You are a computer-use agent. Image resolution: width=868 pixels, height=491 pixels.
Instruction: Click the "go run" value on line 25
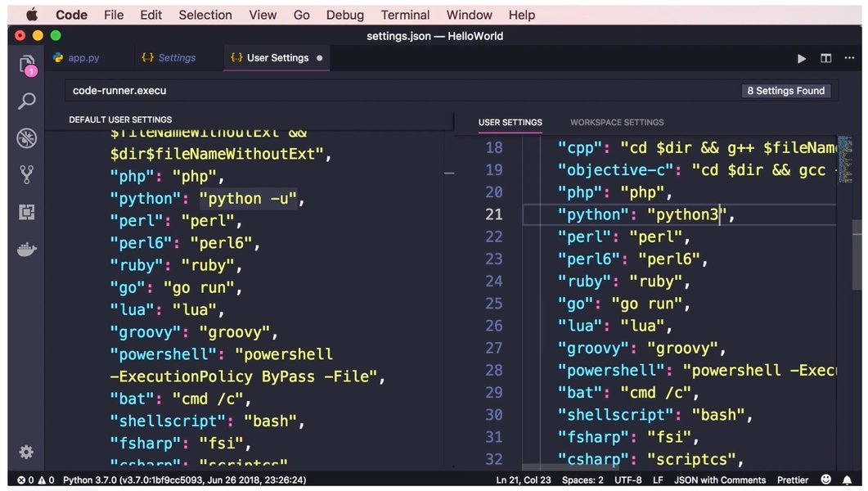click(646, 304)
